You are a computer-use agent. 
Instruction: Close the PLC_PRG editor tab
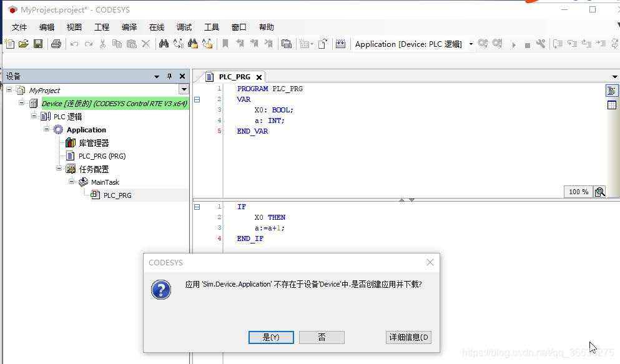[259, 77]
